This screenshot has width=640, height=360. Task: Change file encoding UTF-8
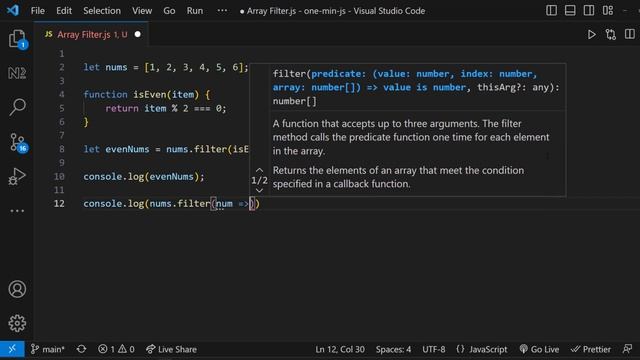point(433,349)
